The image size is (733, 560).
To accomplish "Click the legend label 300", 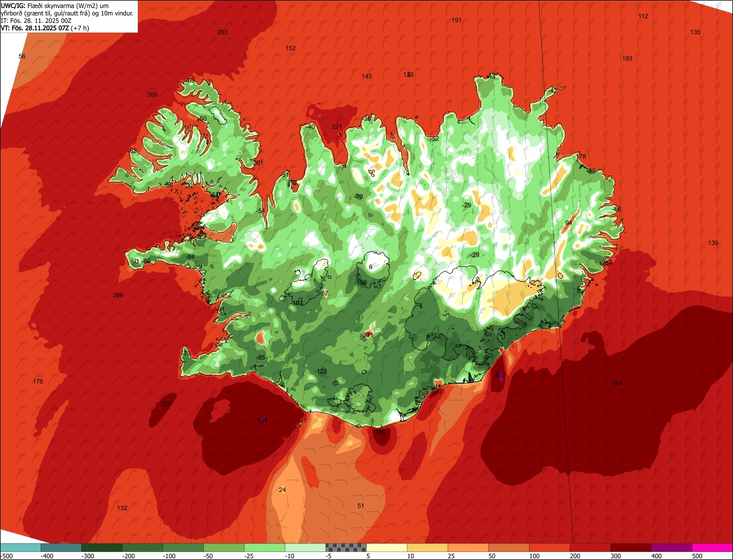I will tap(616, 556).
